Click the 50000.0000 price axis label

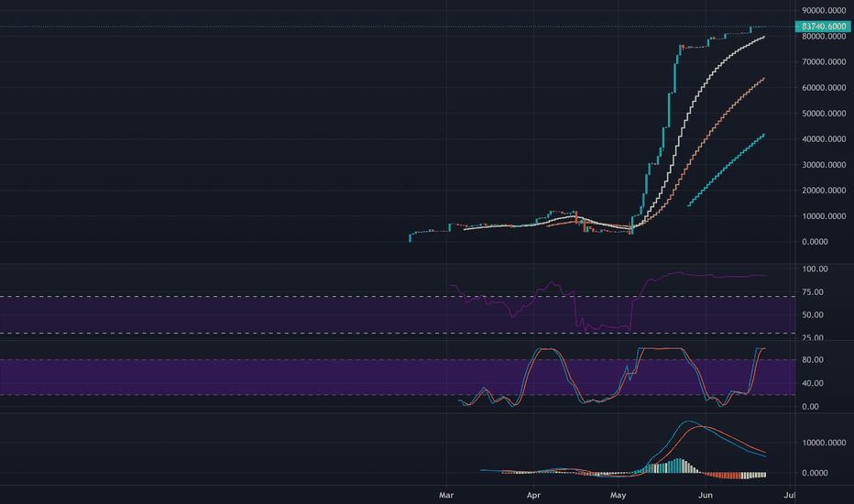824,114
